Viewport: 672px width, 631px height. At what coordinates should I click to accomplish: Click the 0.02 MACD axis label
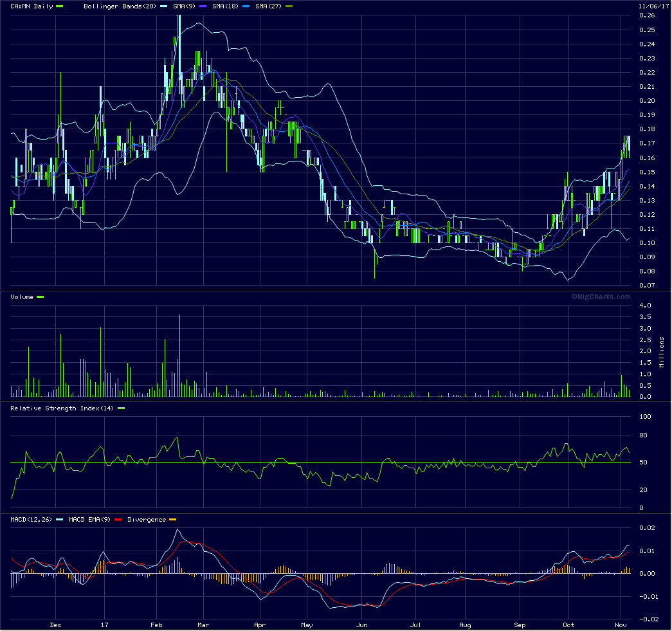click(x=648, y=527)
